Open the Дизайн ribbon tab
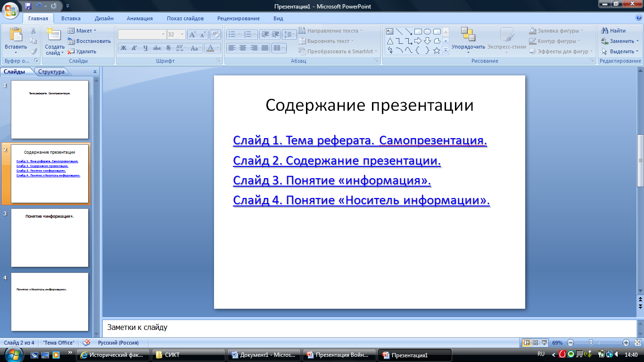This screenshot has width=644, height=362. (x=104, y=18)
